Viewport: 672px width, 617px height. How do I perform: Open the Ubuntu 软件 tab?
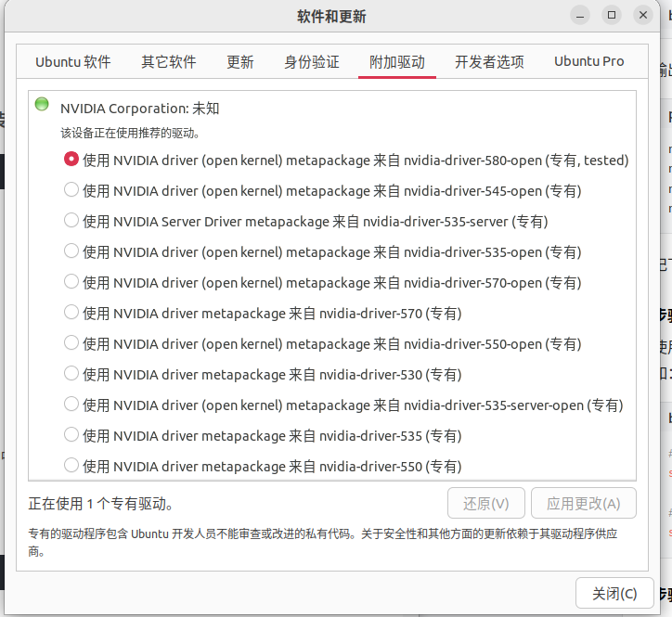[73, 61]
